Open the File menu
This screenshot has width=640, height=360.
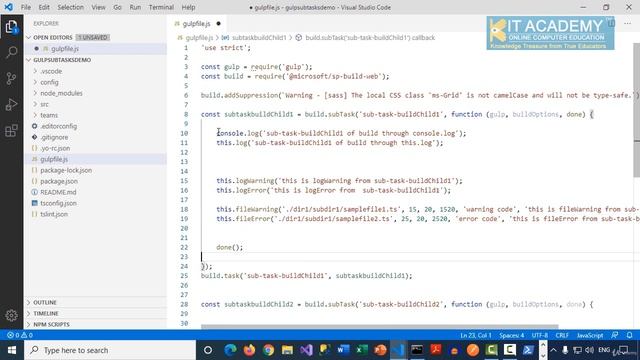tap(26, 7)
